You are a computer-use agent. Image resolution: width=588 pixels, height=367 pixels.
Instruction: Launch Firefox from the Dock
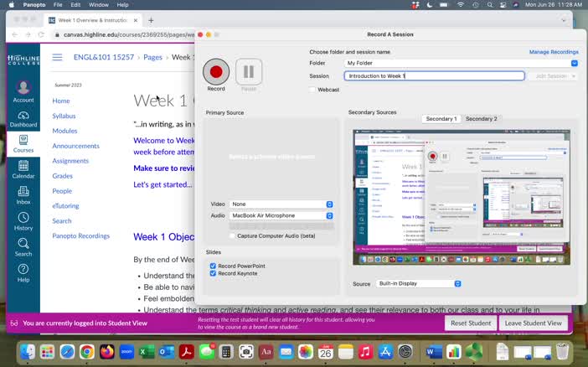tap(107, 352)
